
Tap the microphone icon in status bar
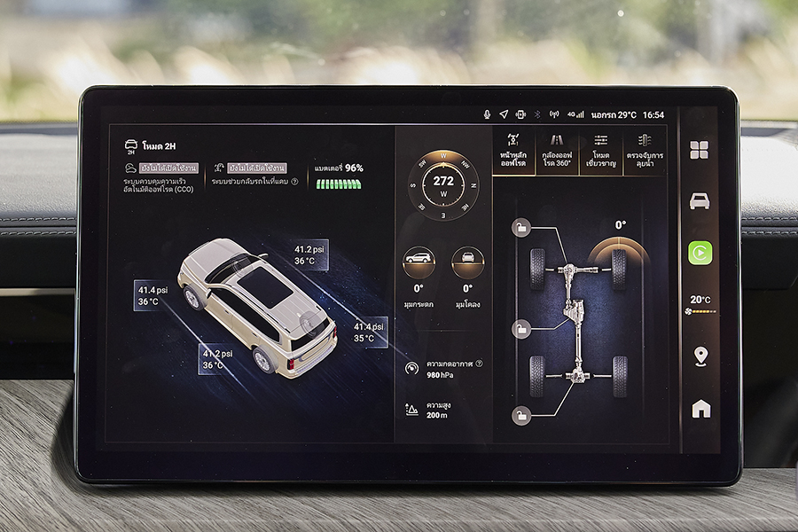pos(487,114)
